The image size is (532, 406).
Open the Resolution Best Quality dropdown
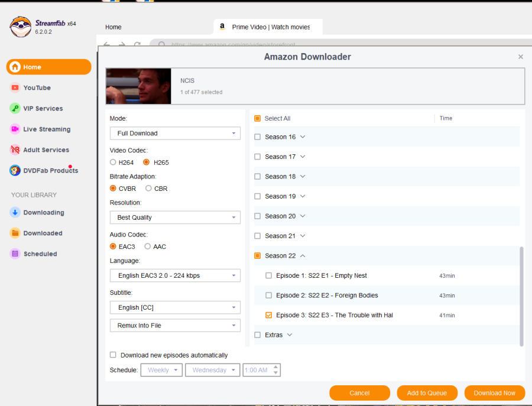click(175, 217)
